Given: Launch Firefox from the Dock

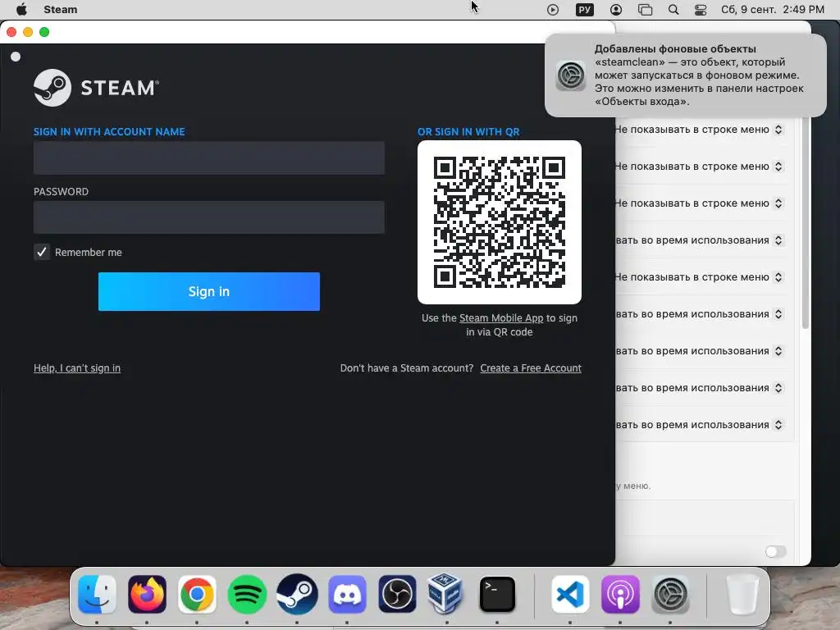Looking at the screenshot, I should [148, 595].
